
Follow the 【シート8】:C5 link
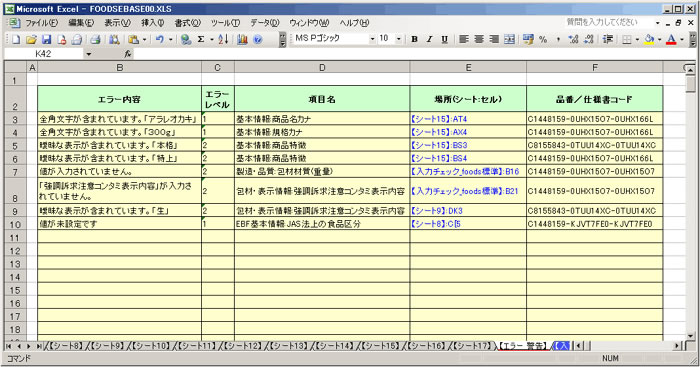click(435, 224)
